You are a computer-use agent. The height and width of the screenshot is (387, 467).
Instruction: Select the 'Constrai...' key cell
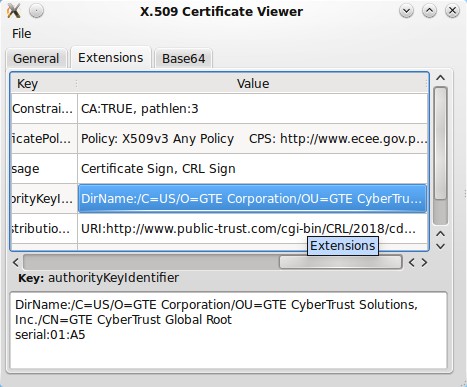tap(44, 109)
